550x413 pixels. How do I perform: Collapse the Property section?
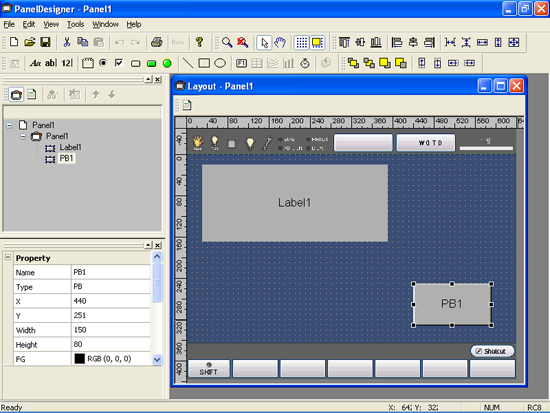[8, 258]
